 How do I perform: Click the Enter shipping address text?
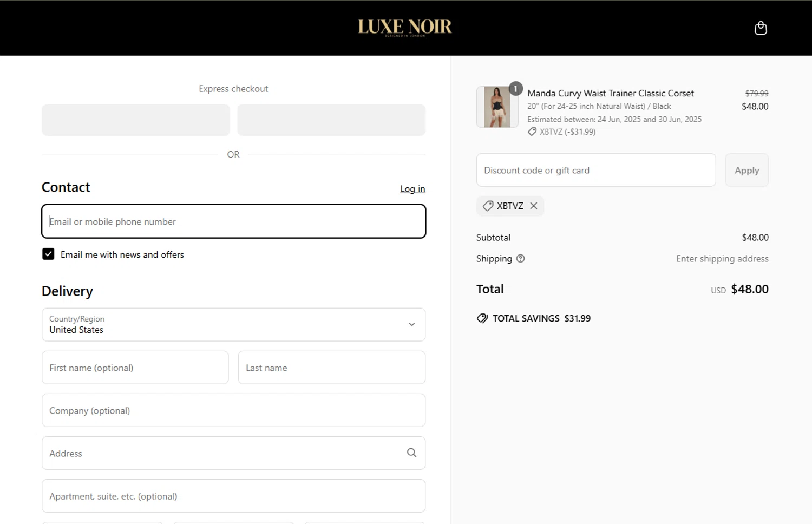(722, 259)
